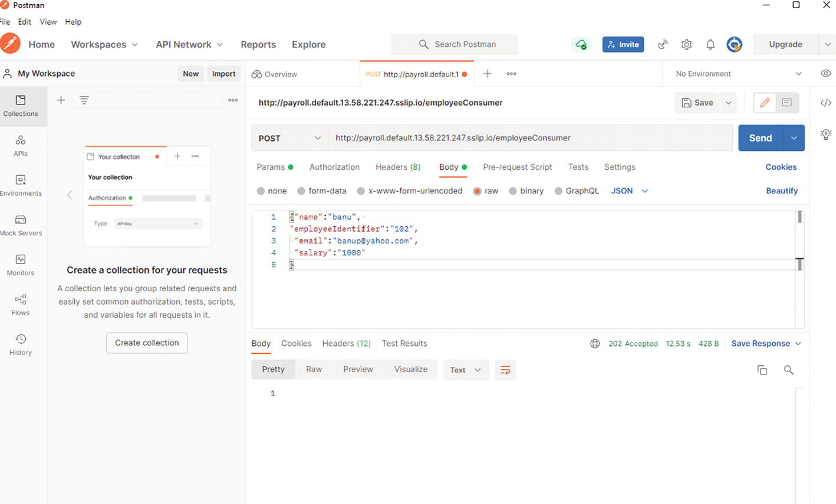Open request History in the sidebar

(x=21, y=344)
